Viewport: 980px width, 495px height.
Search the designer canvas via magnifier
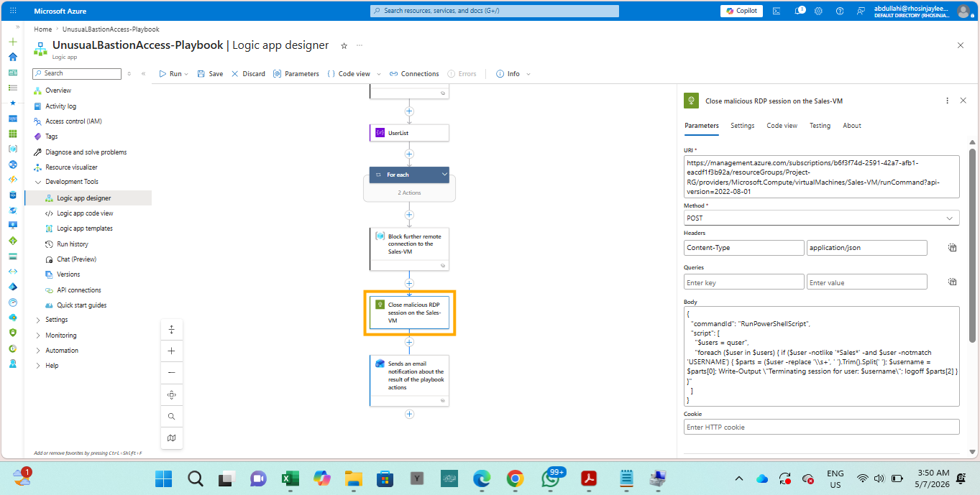coord(171,416)
